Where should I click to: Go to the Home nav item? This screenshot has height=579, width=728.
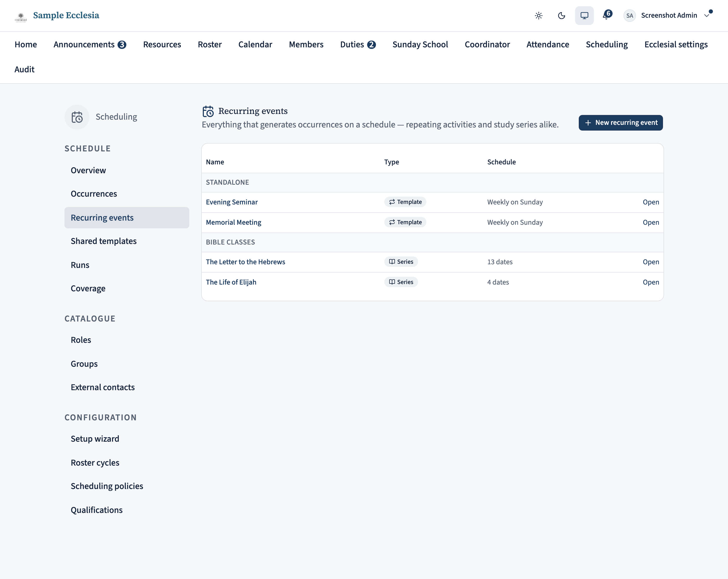[26, 44]
